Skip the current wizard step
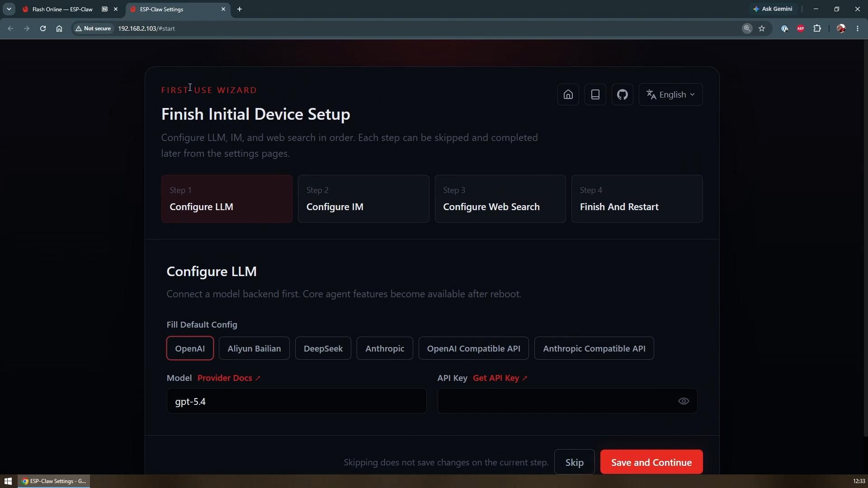Image resolution: width=868 pixels, height=488 pixels. point(574,462)
